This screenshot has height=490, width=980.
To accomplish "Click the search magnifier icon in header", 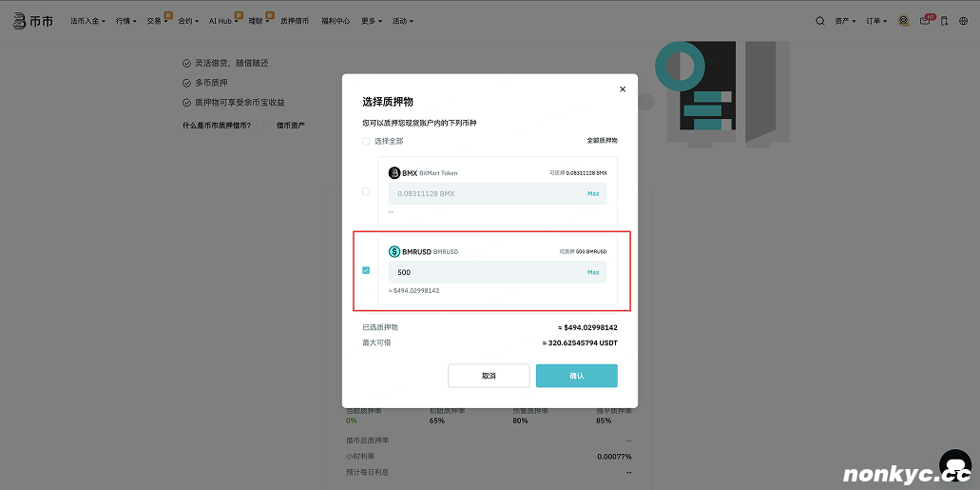I will click(x=820, y=21).
